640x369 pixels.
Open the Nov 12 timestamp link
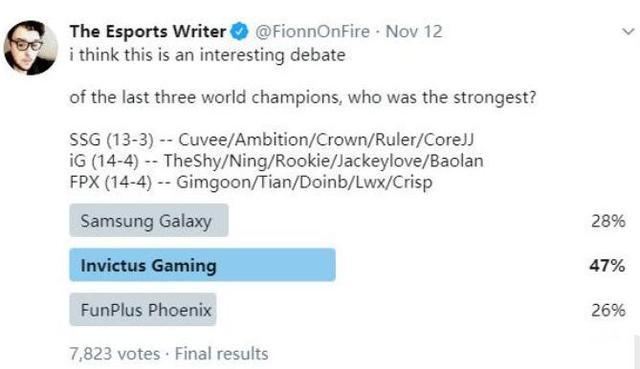click(x=414, y=31)
